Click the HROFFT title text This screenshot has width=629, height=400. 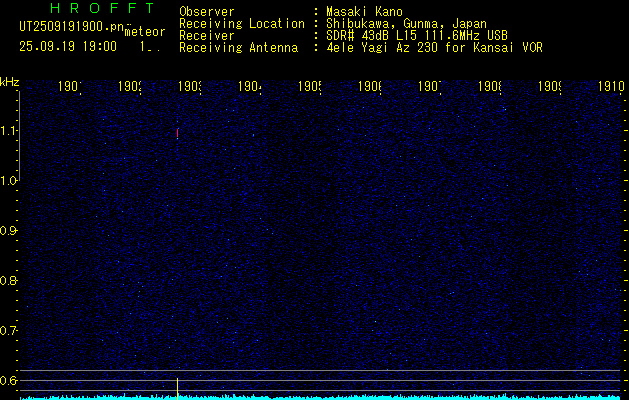tap(89, 9)
